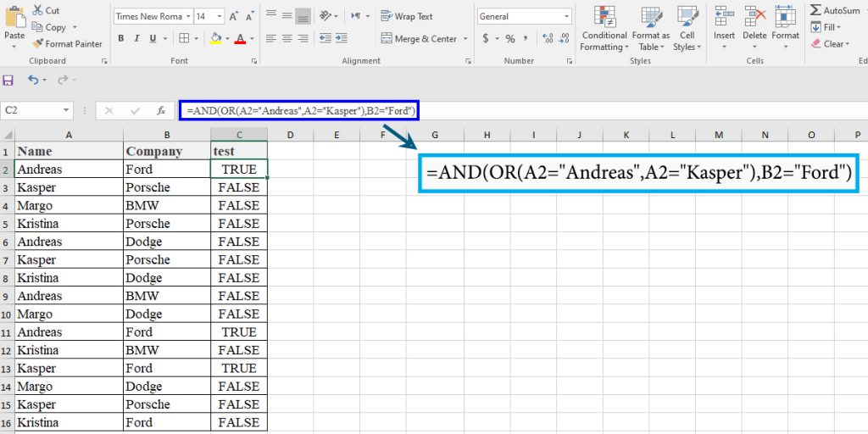Click Merge & Center button

pyautogui.click(x=419, y=39)
